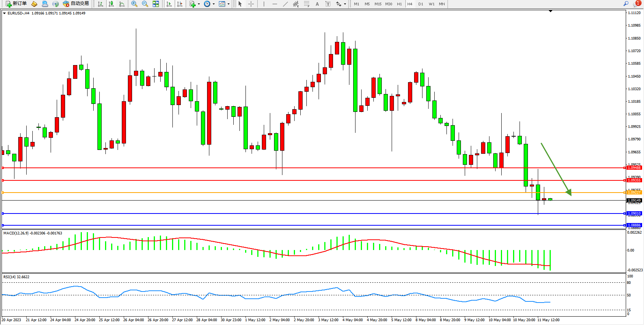Choose the text annotation tool (A)
Viewport: 644px width, 325px height.
click(x=317, y=4)
